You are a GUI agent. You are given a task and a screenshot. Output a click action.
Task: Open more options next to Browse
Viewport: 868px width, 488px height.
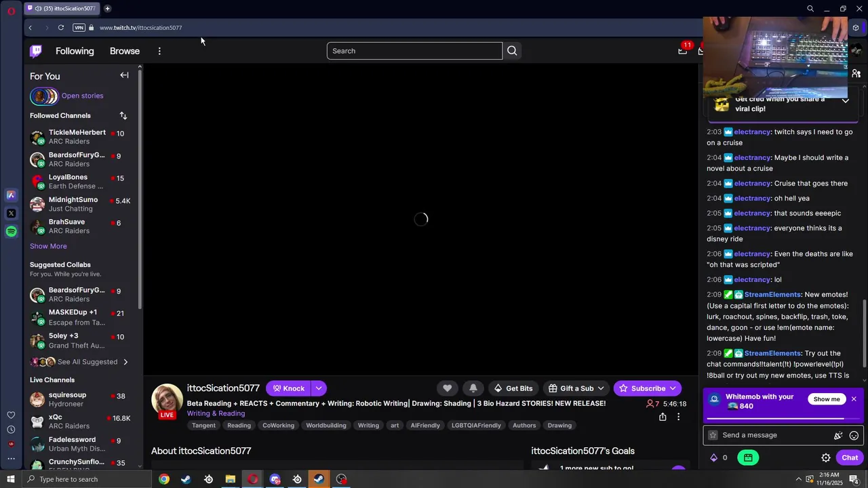click(159, 51)
